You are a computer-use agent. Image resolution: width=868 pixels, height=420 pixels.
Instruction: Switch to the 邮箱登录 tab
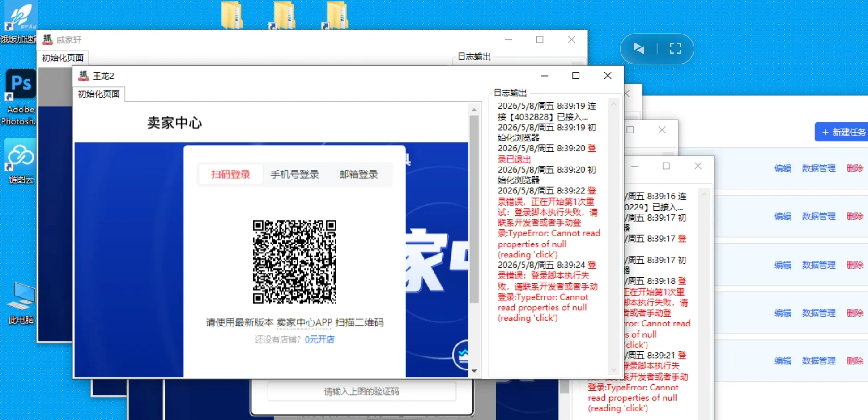click(x=358, y=175)
